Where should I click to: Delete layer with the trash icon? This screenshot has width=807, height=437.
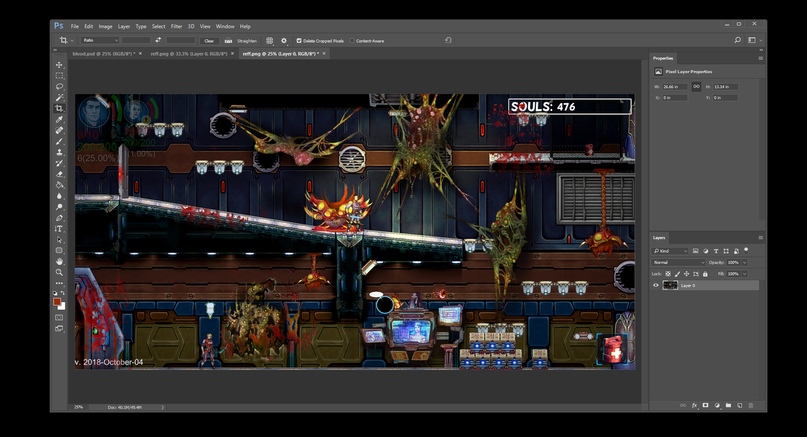(x=750, y=406)
